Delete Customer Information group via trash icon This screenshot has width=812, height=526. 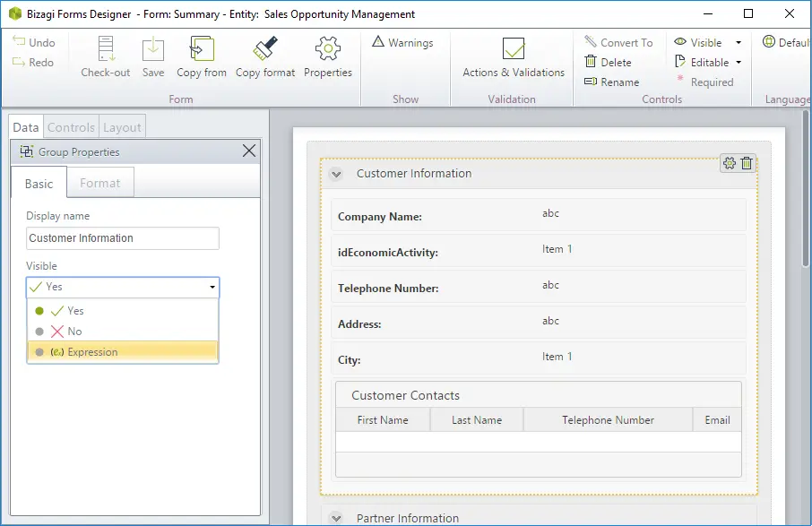(x=747, y=163)
